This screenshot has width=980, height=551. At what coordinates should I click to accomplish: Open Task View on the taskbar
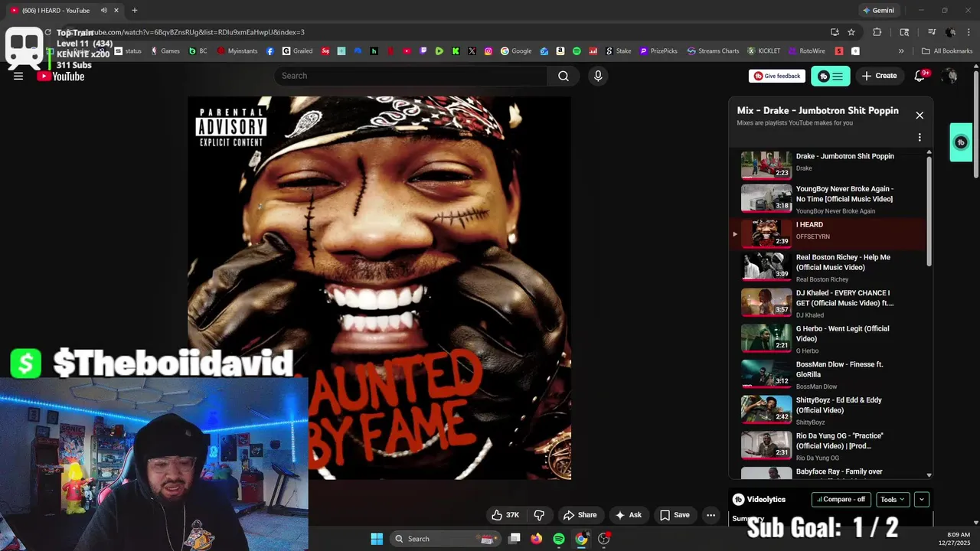point(514,539)
